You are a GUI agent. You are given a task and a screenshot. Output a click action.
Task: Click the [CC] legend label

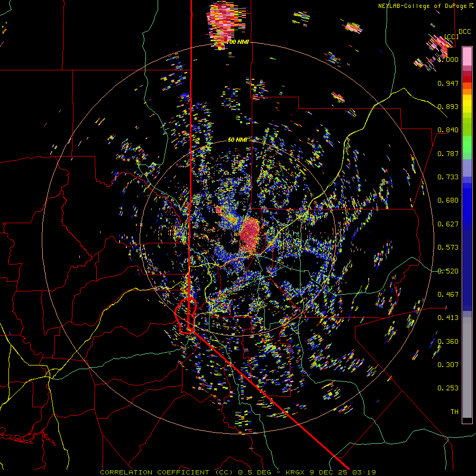[451, 36]
